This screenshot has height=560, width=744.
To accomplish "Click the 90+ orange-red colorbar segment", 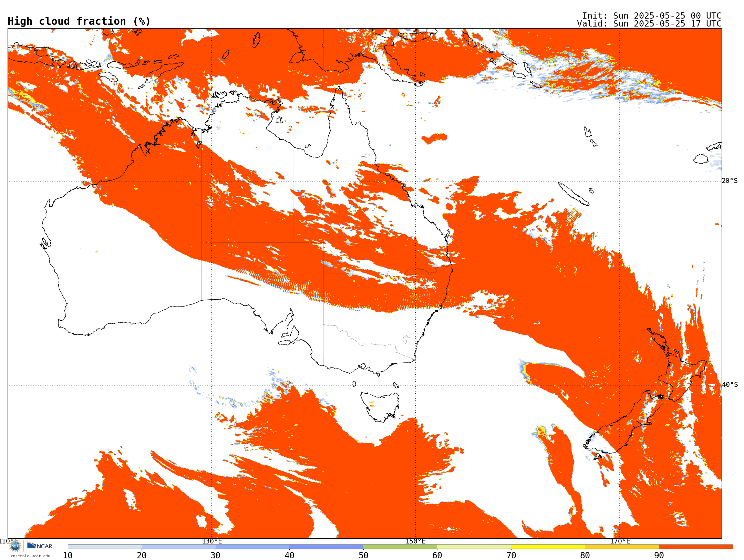I will pos(696,547).
